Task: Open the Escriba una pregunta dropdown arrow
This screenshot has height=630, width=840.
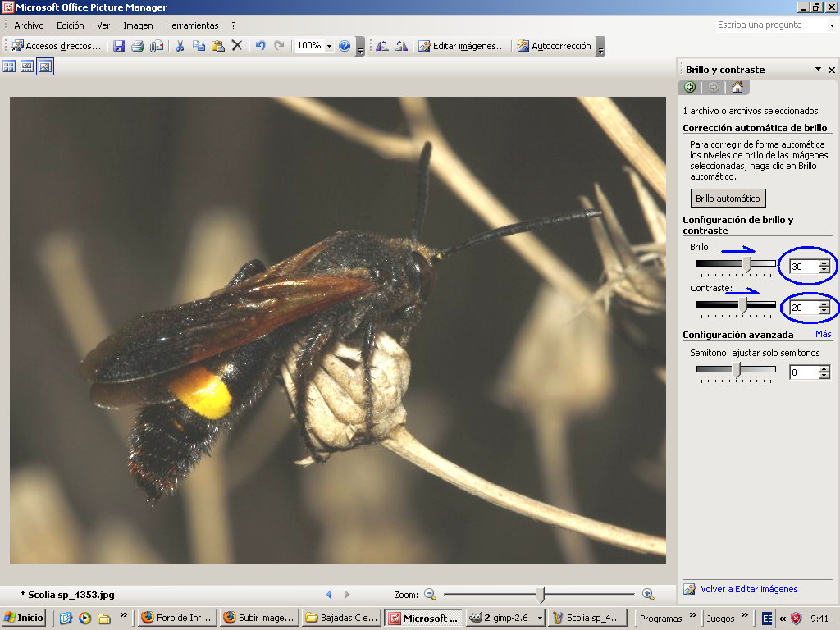Action: pyautogui.click(x=832, y=25)
